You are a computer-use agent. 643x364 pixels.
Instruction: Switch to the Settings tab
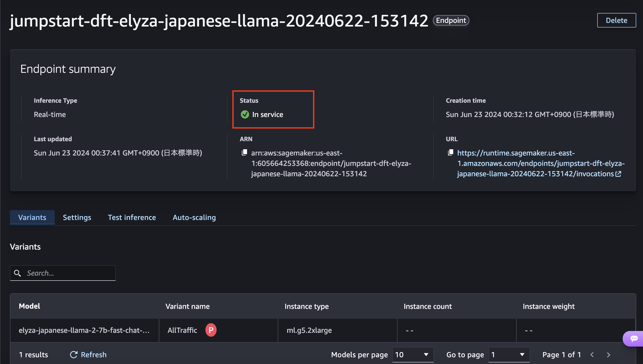[x=77, y=217]
